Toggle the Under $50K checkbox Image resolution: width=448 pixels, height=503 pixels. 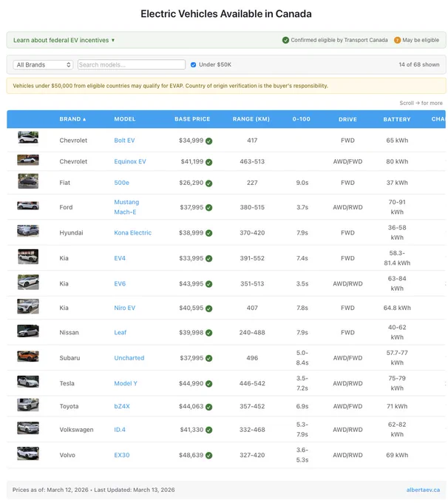point(193,65)
